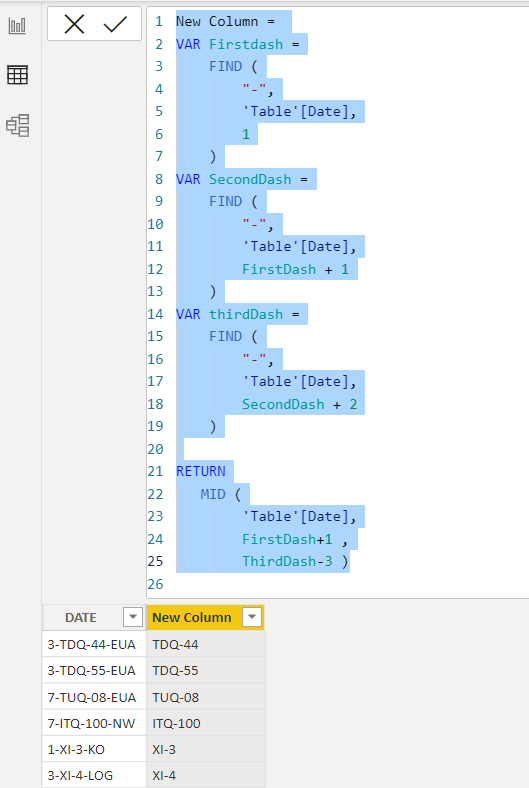Click the 'VAR thirdDash =' line
Image resolution: width=529 pixels, height=788 pixels.
[238, 314]
